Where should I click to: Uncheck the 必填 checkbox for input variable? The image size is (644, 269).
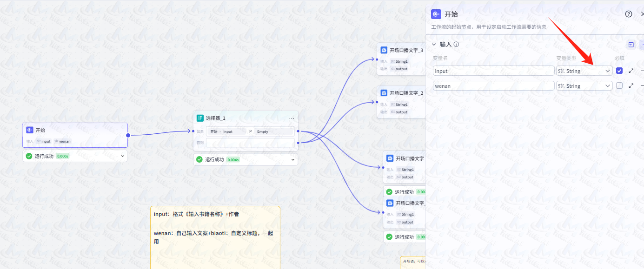(619, 70)
